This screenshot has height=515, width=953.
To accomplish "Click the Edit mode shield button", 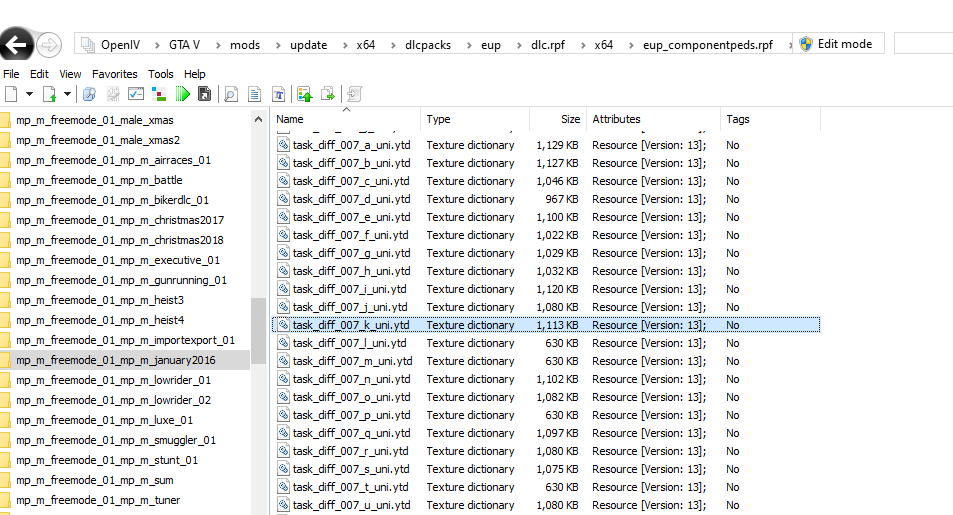I will (x=838, y=44).
